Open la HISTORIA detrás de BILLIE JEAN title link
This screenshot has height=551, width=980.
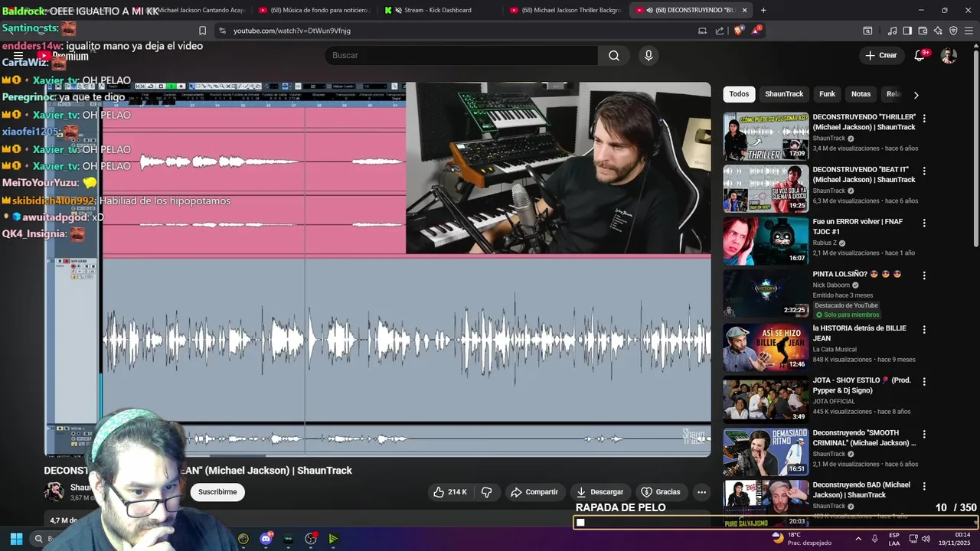(x=859, y=333)
